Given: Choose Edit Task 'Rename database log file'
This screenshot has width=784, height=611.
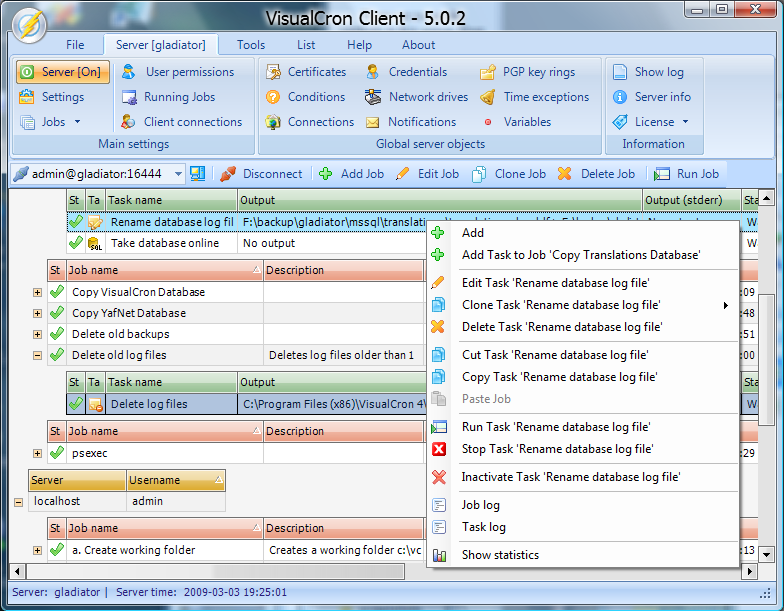Looking at the screenshot, I should [x=583, y=283].
